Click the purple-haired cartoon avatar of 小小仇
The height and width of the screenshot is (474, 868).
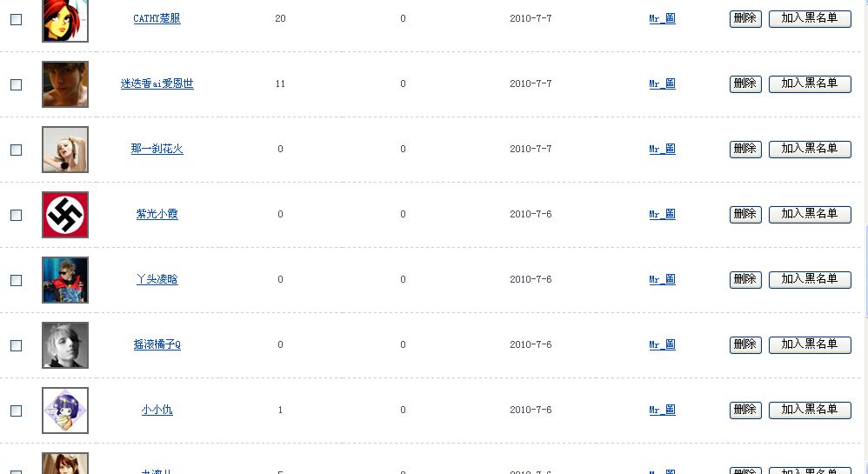[65, 411]
